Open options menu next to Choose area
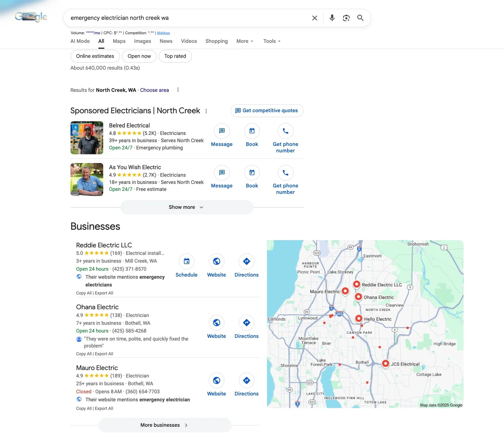This screenshot has width=504, height=438. click(178, 90)
